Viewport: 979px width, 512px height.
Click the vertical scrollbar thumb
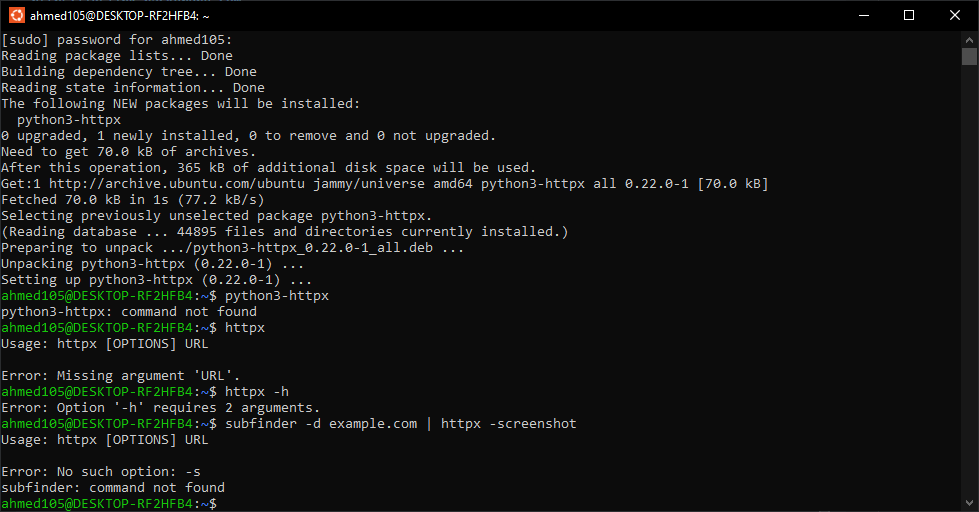click(969, 56)
